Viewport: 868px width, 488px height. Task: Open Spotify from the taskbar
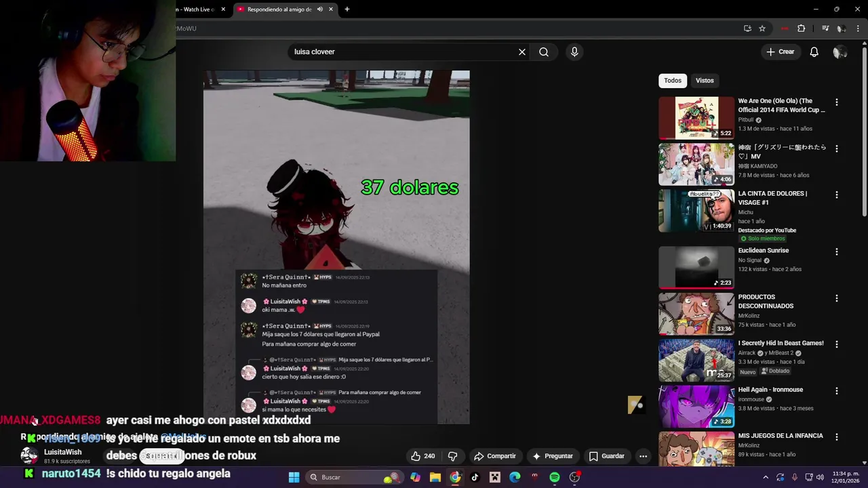(x=554, y=477)
